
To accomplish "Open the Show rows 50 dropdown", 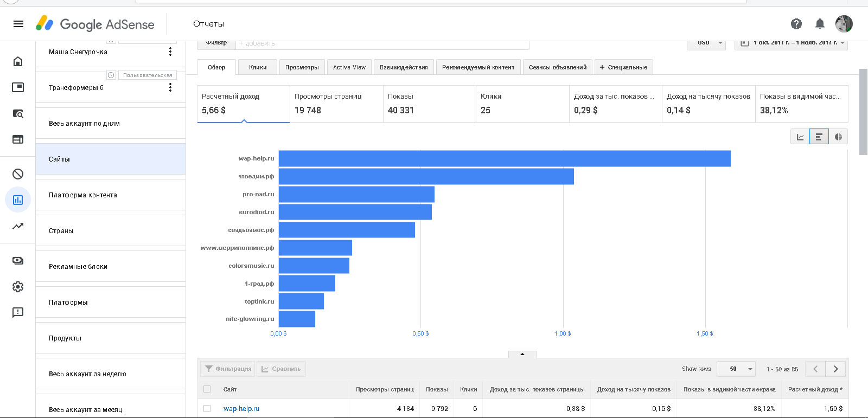I will (x=736, y=369).
